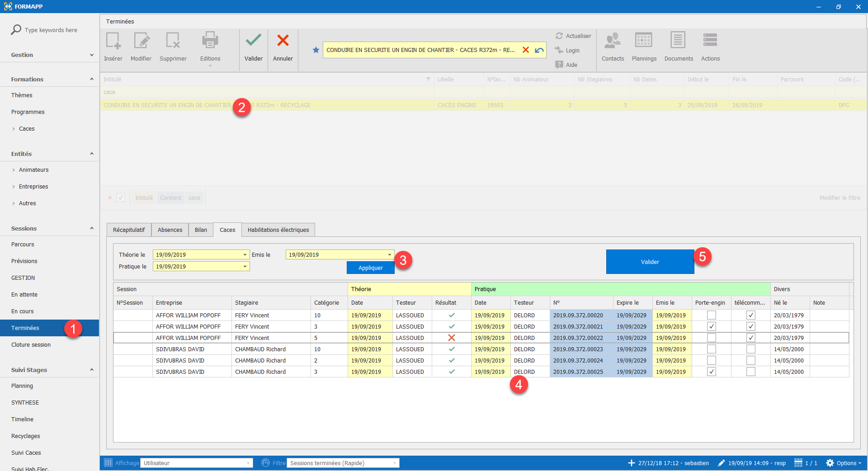Open the Sessions terminées (Rapide) filter dropdown
Viewport: 868px width, 471px height.
[395, 463]
